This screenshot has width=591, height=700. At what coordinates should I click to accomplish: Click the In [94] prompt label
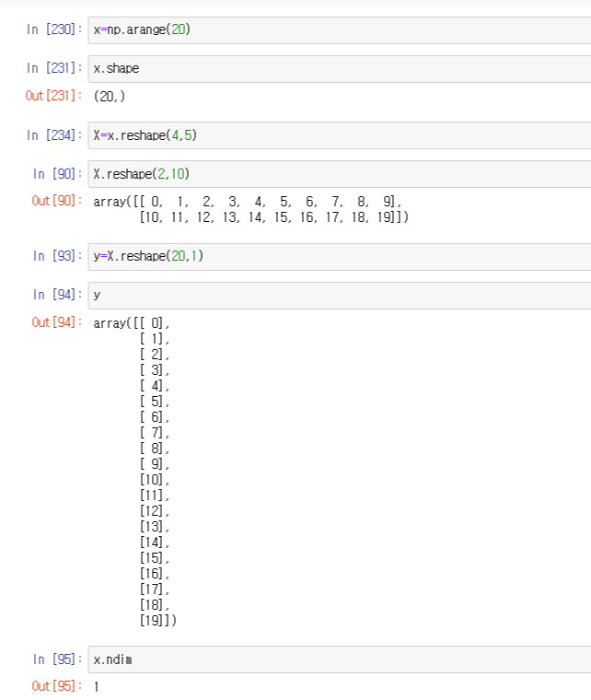(57, 295)
